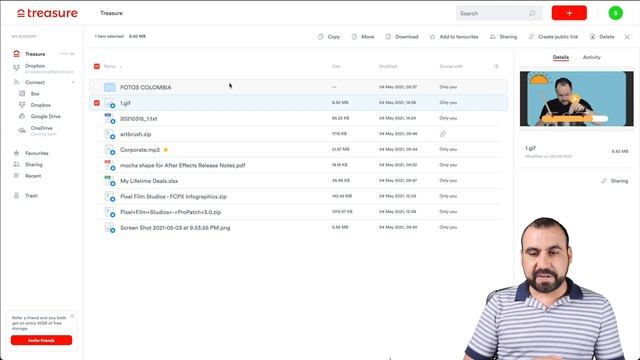This screenshot has height=360, width=640.
Task: Toggle the select-all checkbox in header
Action: click(97, 66)
